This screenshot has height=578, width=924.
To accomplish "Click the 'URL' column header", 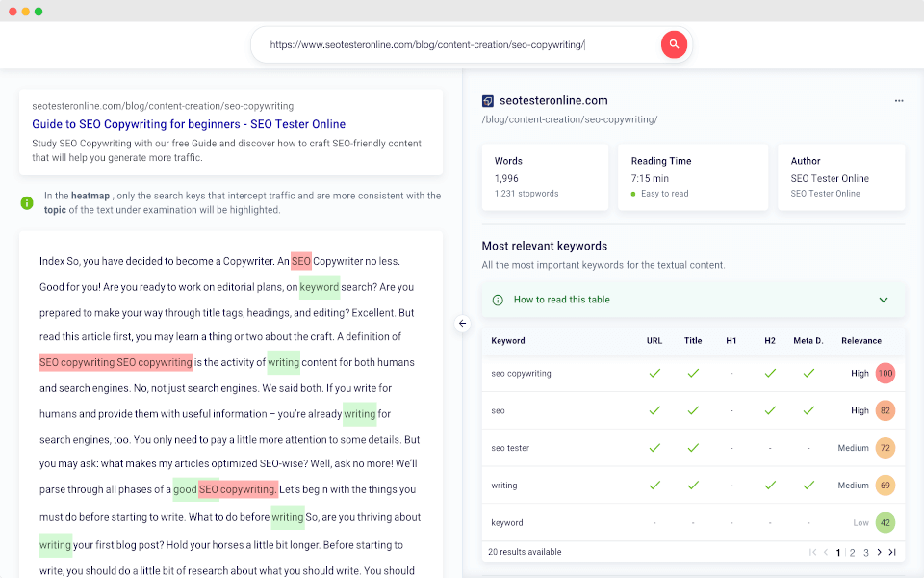I will point(654,341).
